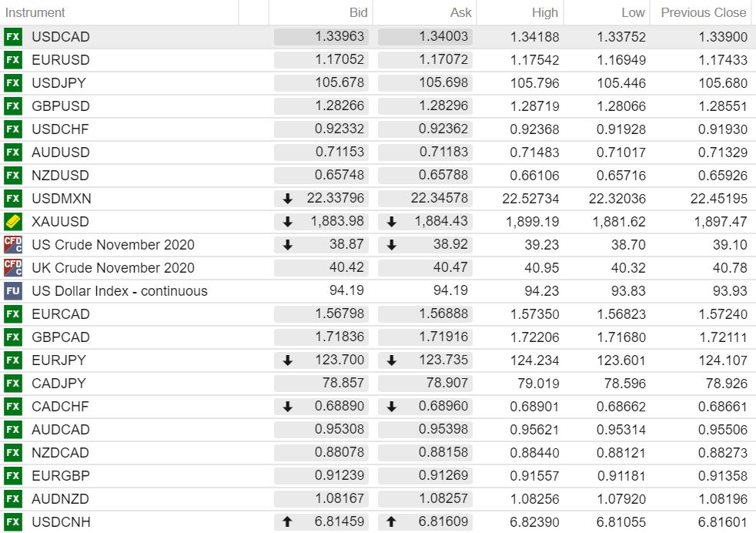Viewport: 756px width, 533px height.
Task: Click the CFD icon for UK Crude November 2020
Action: (x=12, y=268)
